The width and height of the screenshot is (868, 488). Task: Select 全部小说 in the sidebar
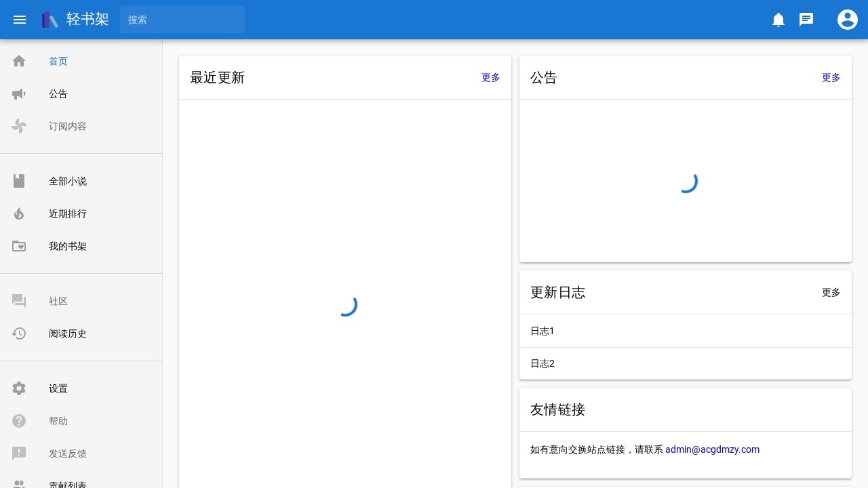point(68,181)
